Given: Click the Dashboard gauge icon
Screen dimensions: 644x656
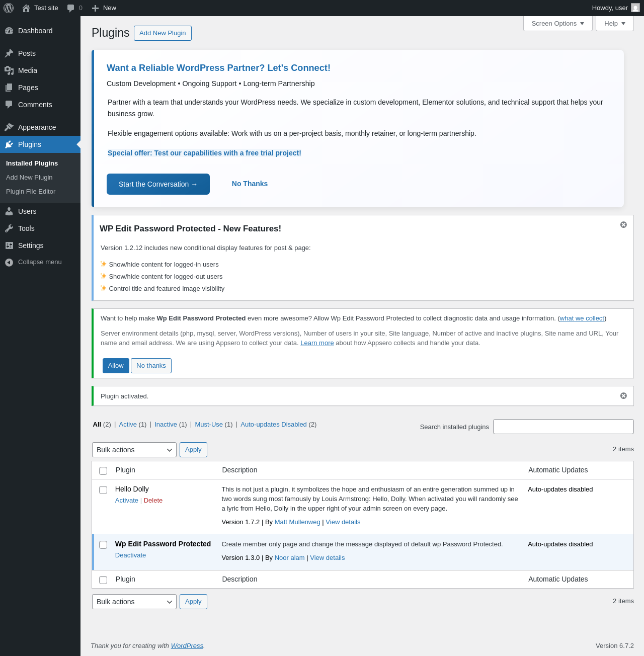Looking at the screenshot, I should coord(9,31).
